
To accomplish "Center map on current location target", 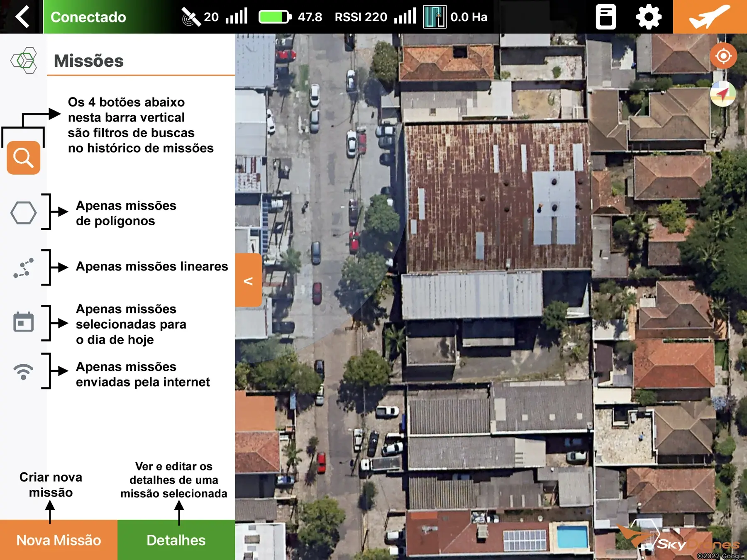I will point(723,56).
